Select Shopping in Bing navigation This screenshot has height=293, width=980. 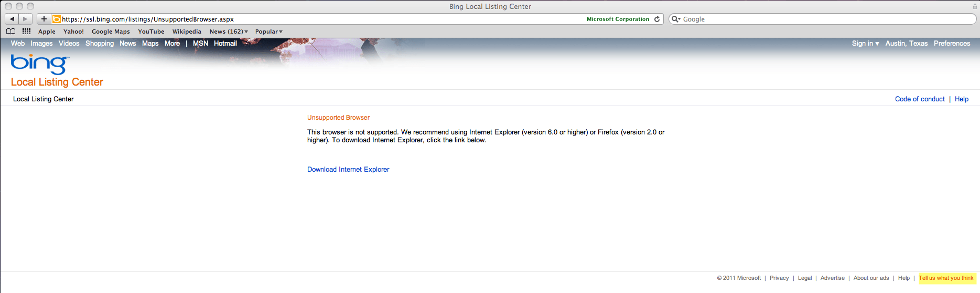pyautogui.click(x=100, y=44)
